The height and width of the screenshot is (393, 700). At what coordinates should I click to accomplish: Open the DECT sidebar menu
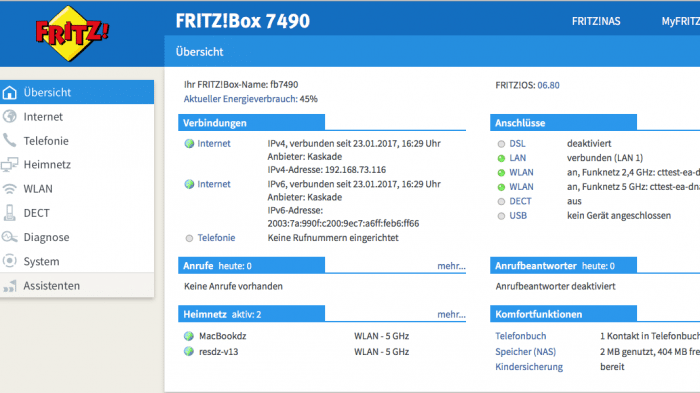(x=77, y=213)
